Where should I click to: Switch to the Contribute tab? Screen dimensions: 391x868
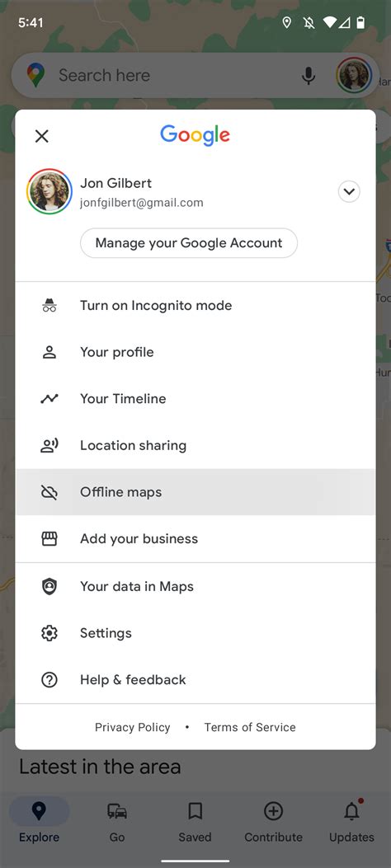pyautogui.click(x=274, y=823)
